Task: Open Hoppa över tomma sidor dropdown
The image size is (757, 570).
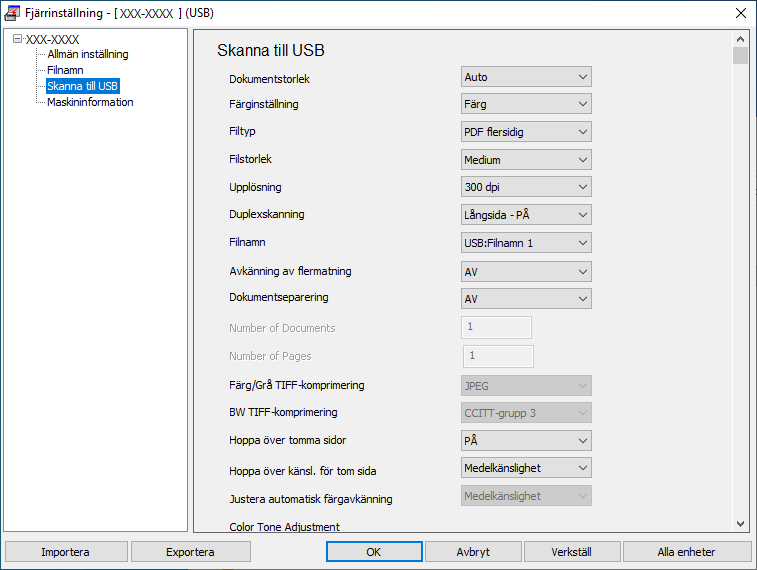Action: (526, 441)
